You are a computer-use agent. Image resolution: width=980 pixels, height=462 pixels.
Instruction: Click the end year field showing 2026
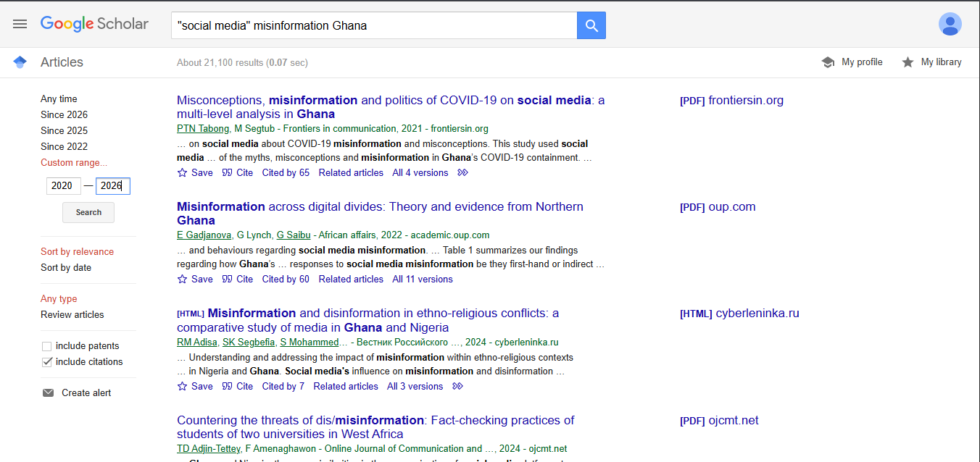(x=113, y=186)
